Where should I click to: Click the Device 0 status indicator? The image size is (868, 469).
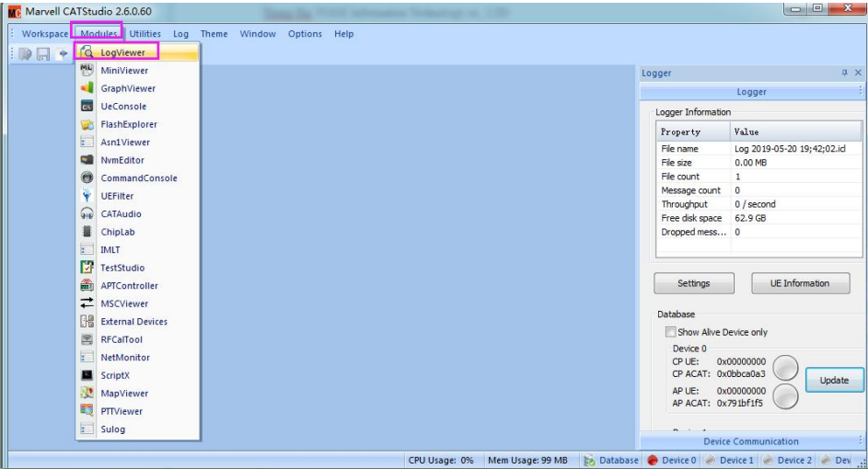pyautogui.click(x=672, y=460)
